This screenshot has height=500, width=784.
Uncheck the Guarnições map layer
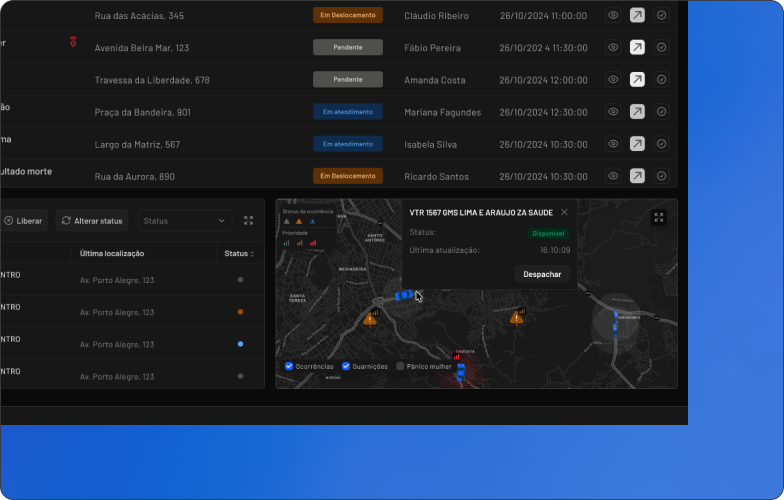click(x=346, y=366)
